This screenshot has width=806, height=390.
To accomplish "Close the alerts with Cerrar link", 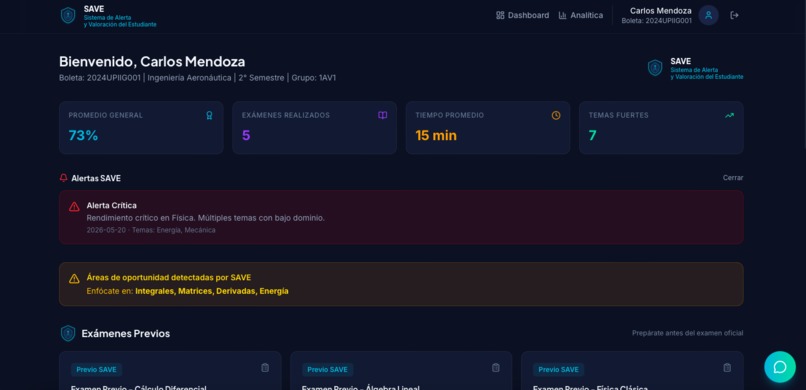I will click(x=733, y=178).
